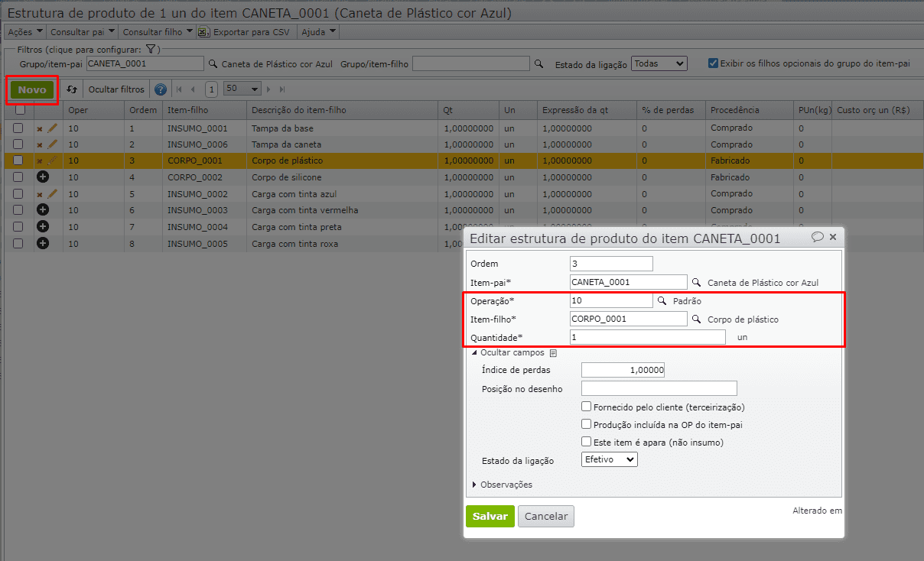924x561 pixels.
Task: Open the page size 50 dropdown
Action: (x=242, y=89)
